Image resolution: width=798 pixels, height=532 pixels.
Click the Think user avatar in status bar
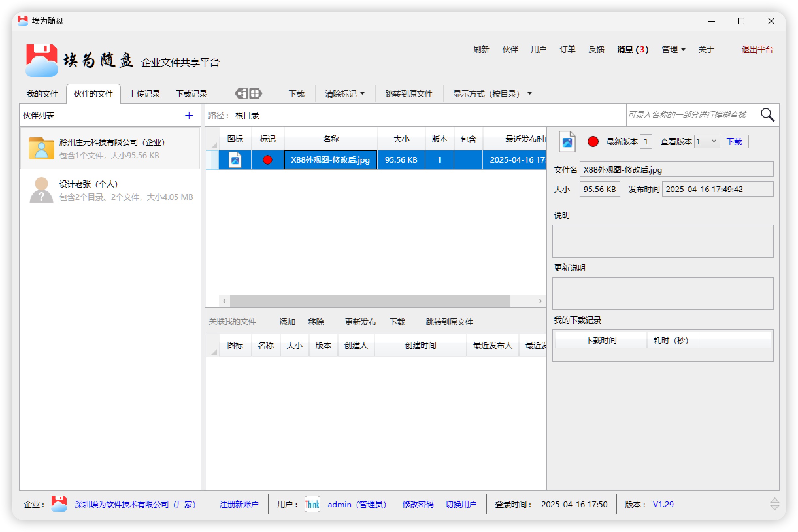312,504
